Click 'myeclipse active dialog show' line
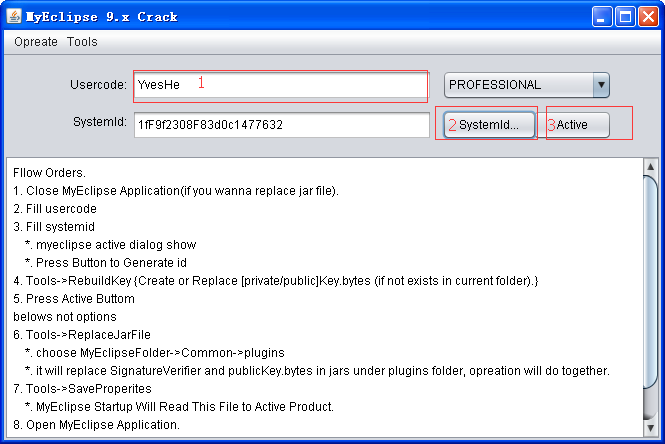This screenshot has width=665, height=444. 110,245
